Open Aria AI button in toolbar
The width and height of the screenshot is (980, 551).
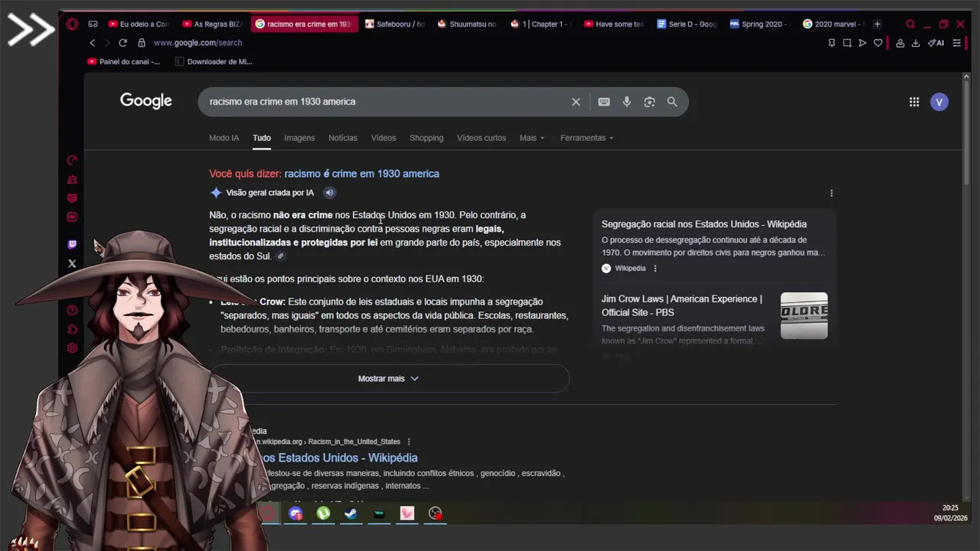click(x=936, y=43)
